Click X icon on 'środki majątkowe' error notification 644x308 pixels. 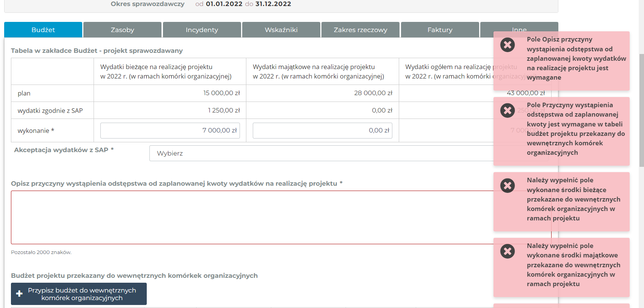[507, 251]
